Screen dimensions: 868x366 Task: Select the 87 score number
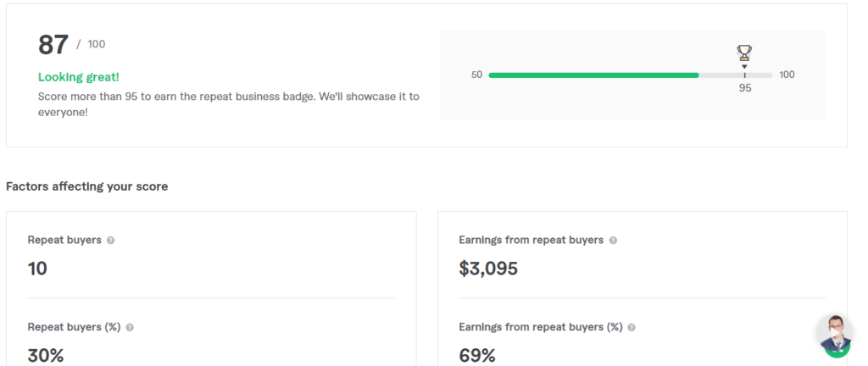pos(53,45)
